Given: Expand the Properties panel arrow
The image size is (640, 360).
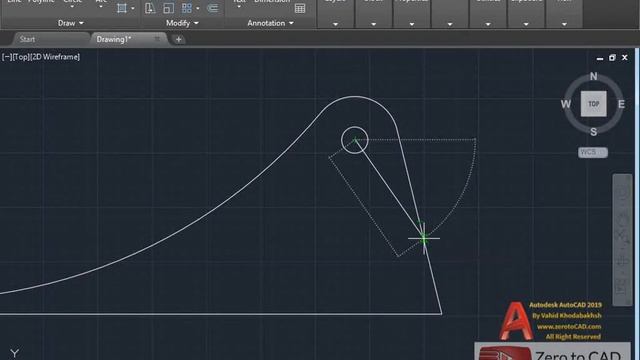Looking at the screenshot, I should [x=411, y=24].
